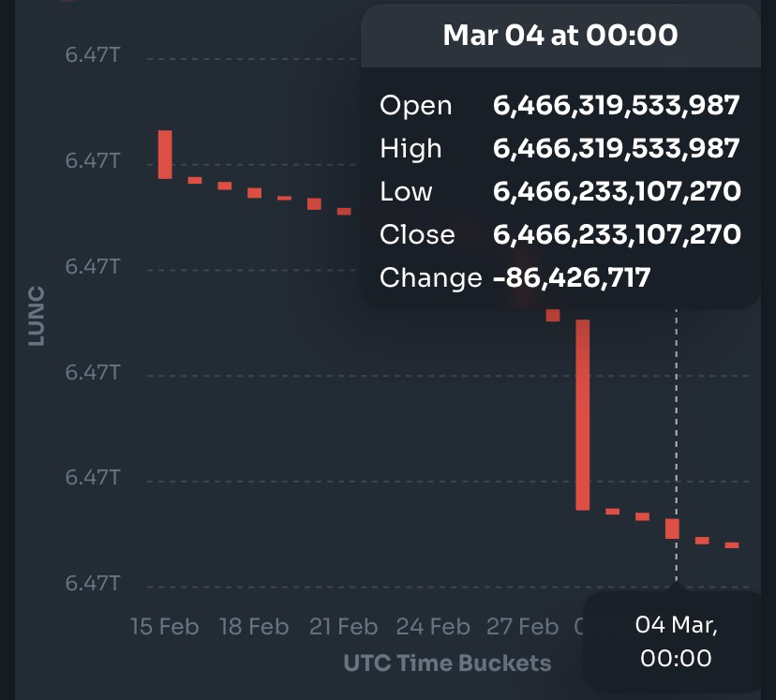Select the Change value -86,426,717
776x700 pixels.
tap(571, 277)
